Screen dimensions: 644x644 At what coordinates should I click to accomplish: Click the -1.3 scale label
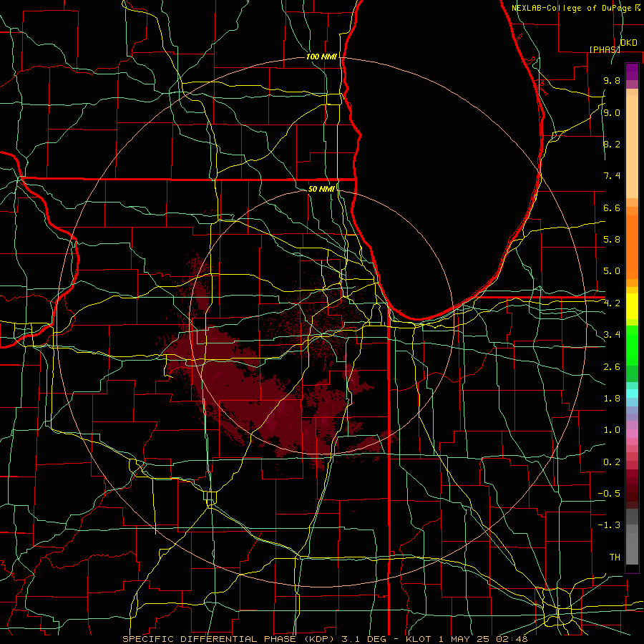pyautogui.click(x=609, y=525)
